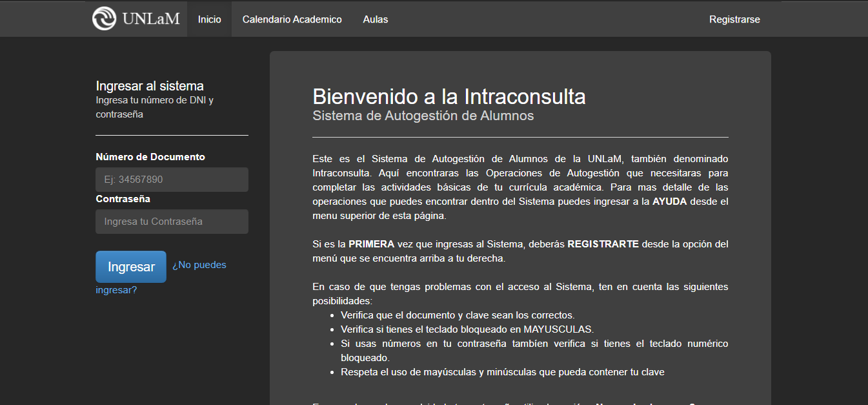
Task: Open the Registrarse option
Action: [x=734, y=19]
